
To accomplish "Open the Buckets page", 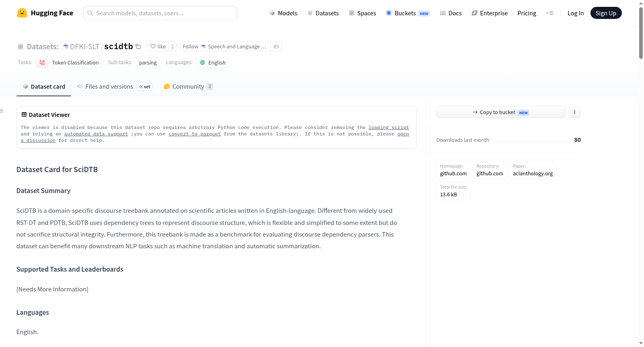I will (x=408, y=13).
